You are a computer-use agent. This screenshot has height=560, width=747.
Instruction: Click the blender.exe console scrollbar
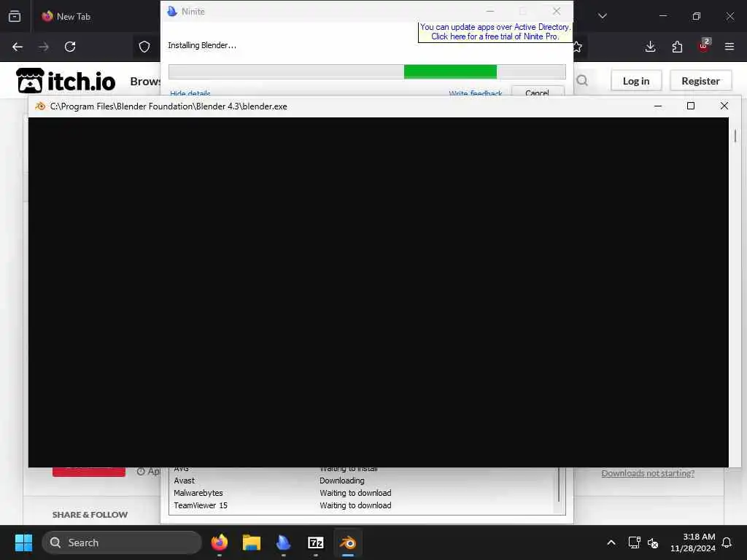735,136
